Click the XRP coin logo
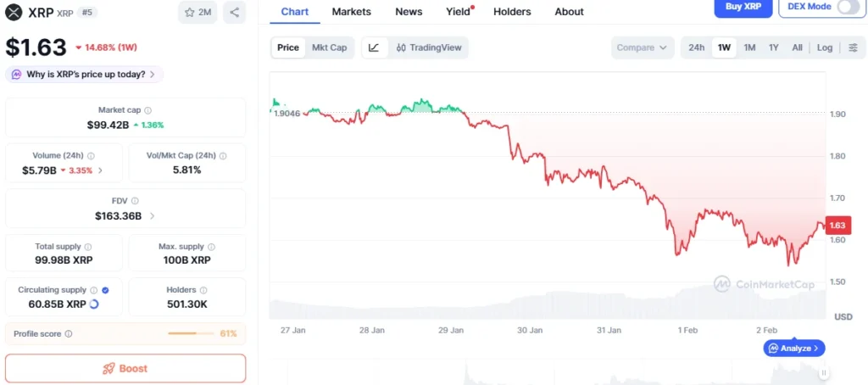Viewport: 868px width, 385px height. pos(14,12)
